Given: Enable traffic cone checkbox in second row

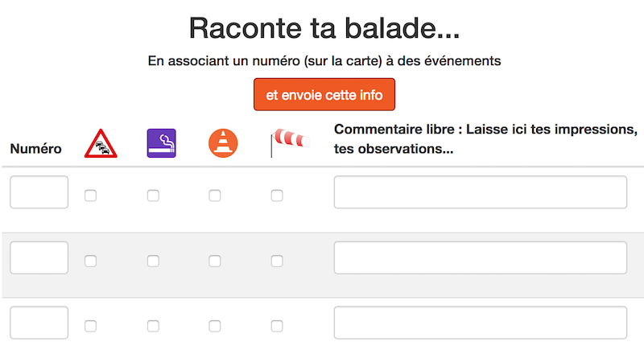Looking at the screenshot, I should 215,261.
